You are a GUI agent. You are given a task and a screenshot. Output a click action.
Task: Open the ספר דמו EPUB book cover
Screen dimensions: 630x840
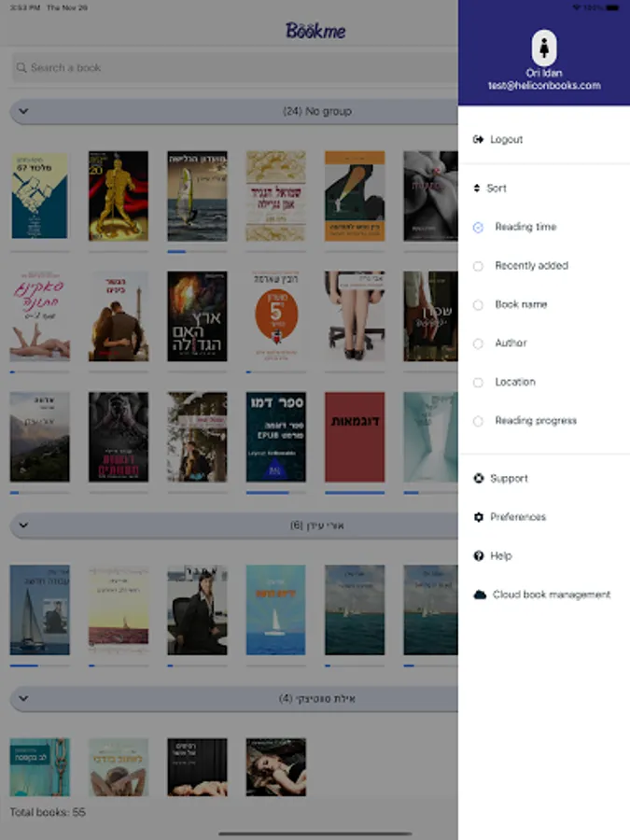[x=276, y=437]
